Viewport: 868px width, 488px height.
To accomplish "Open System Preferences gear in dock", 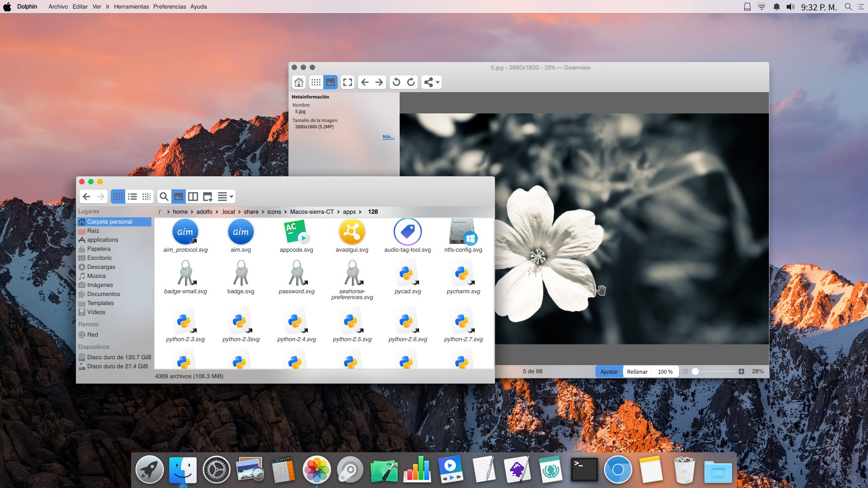I will 217,470.
